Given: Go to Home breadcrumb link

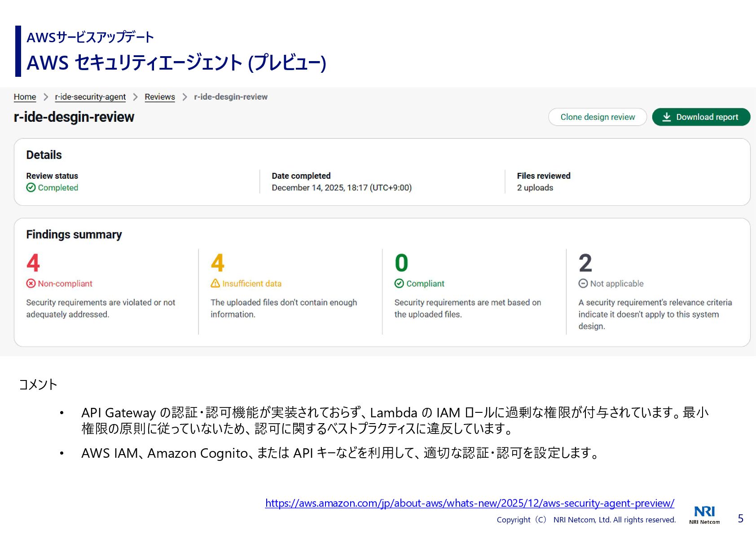Looking at the screenshot, I should [25, 97].
